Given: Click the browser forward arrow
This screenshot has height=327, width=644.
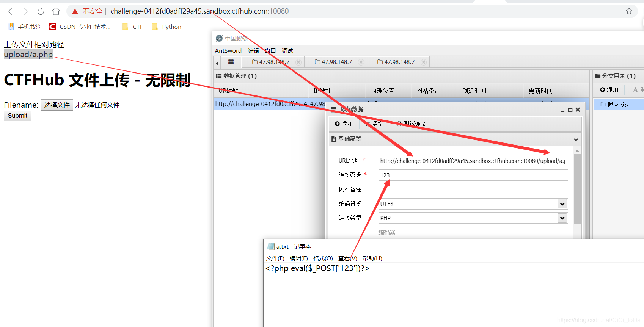Looking at the screenshot, I should (x=25, y=11).
